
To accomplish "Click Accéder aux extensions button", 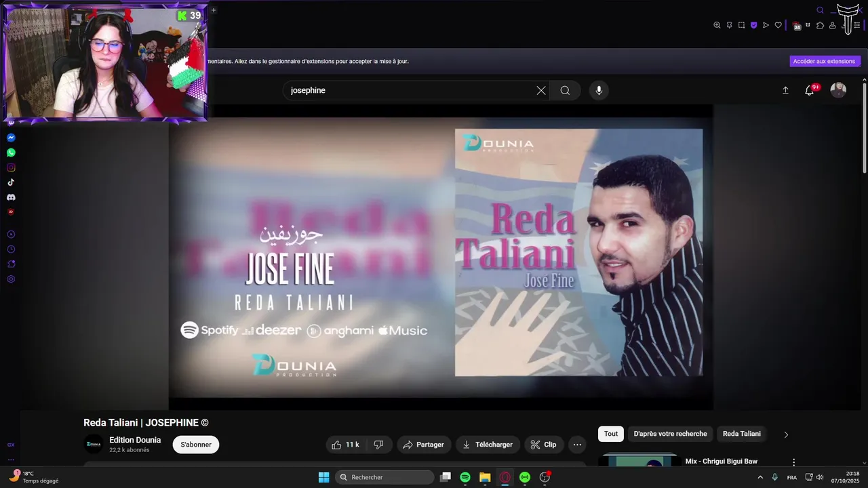I will tap(825, 61).
